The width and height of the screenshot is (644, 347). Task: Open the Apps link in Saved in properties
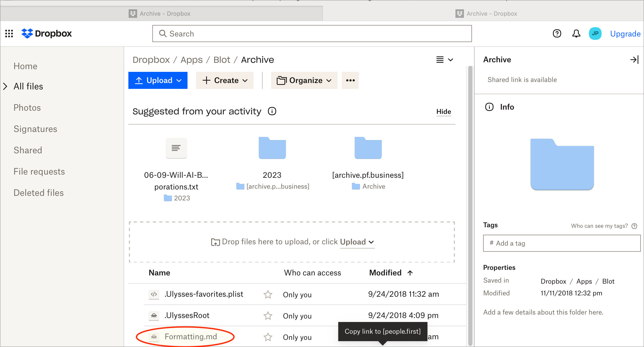click(x=584, y=281)
